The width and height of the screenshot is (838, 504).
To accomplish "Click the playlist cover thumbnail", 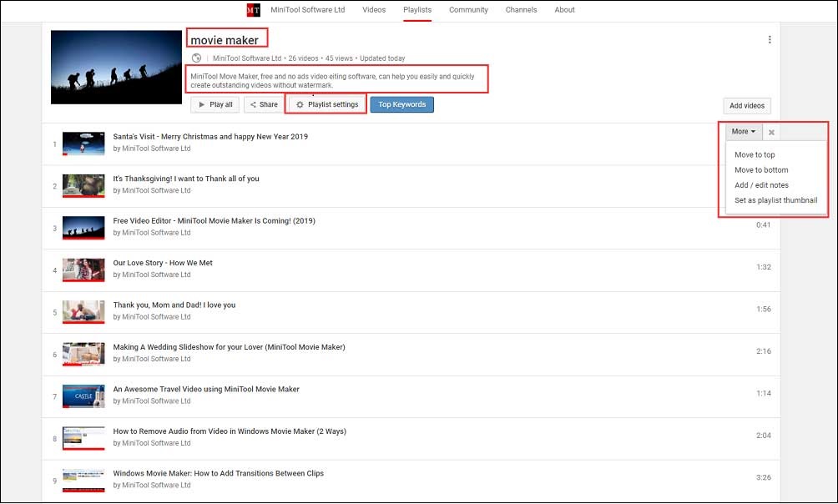I will [x=115, y=67].
